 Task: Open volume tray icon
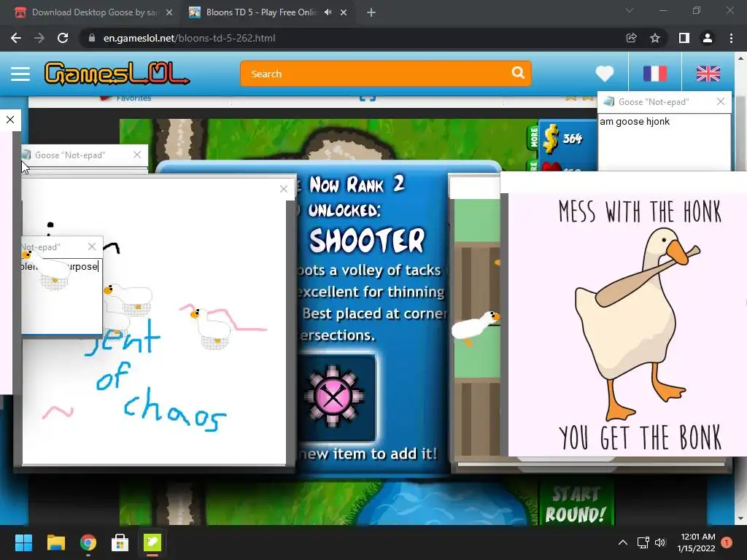(x=660, y=542)
